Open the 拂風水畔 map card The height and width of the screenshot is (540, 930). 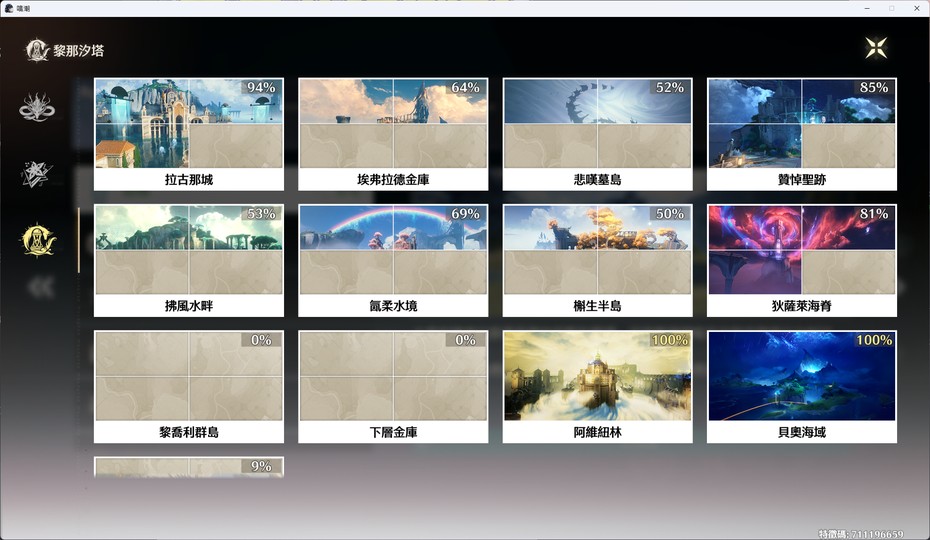[x=189, y=261]
